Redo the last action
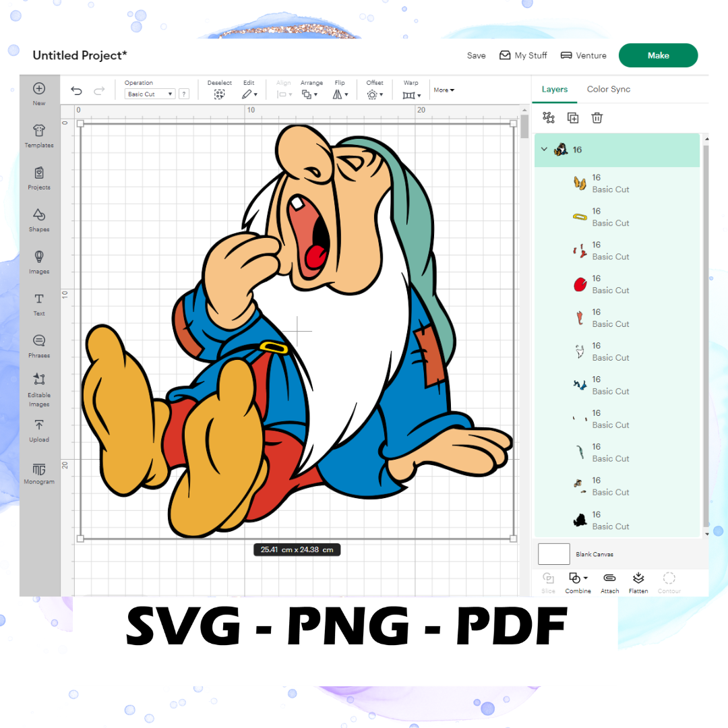728x728 pixels. pos(99,90)
